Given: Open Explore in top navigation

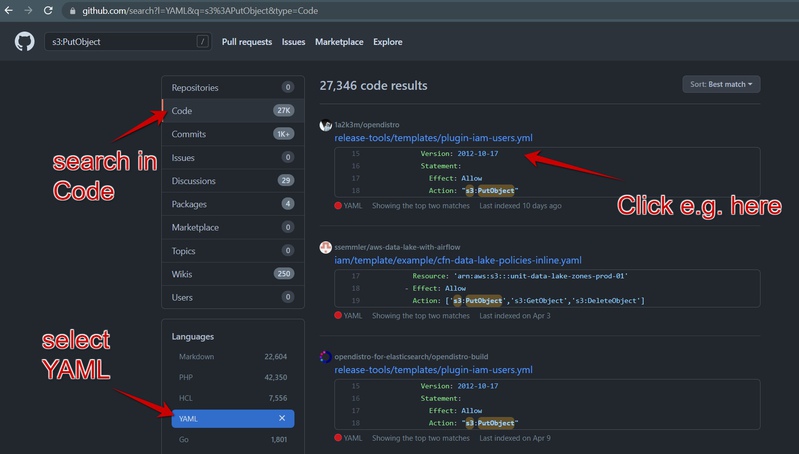Looking at the screenshot, I should (387, 42).
